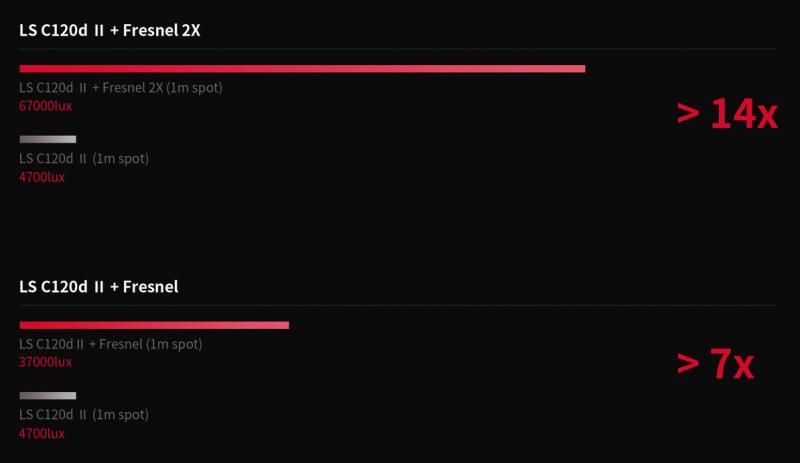800x463 pixels.
Task: Click the gray bar in the top chart
Action: (x=48, y=139)
